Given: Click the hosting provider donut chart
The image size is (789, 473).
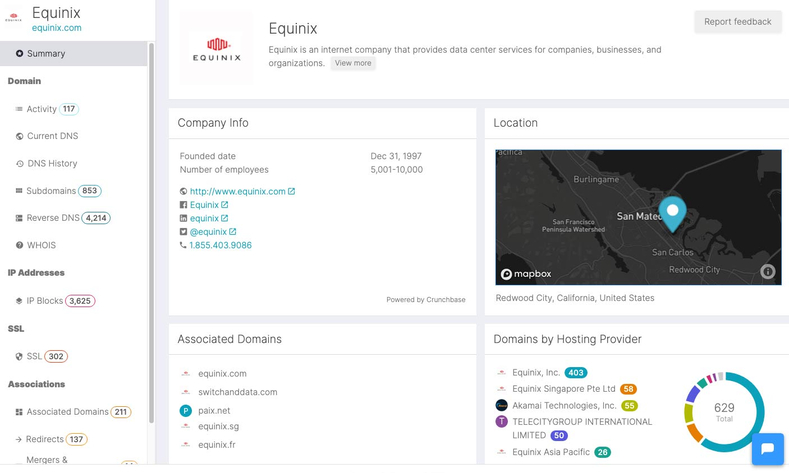Looking at the screenshot, I should tap(724, 412).
